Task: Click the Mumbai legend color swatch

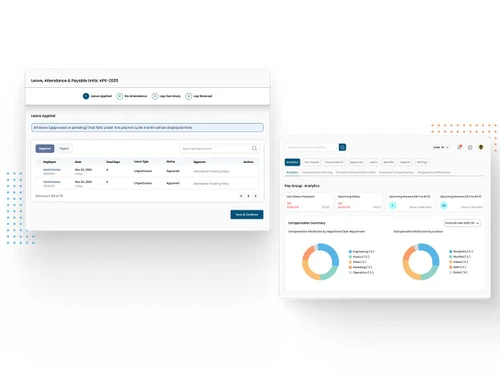Action: 451,257
